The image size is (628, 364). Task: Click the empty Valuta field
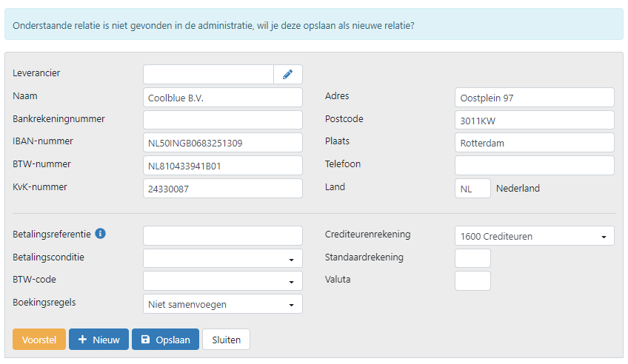[x=472, y=281]
